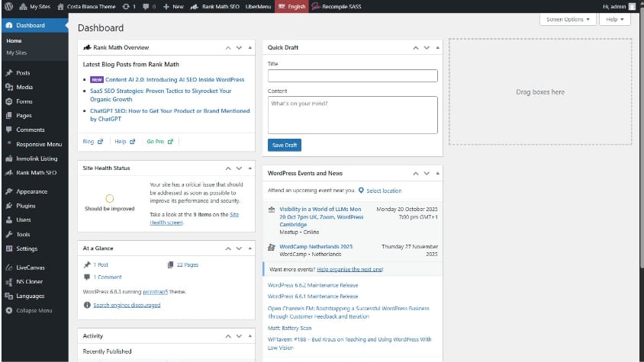Open the Screen Options dropdown
The width and height of the screenshot is (644, 362).
tap(568, 19)
